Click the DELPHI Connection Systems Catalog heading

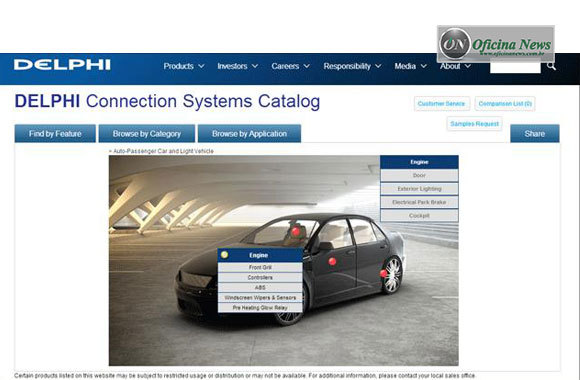coord(167,101)
